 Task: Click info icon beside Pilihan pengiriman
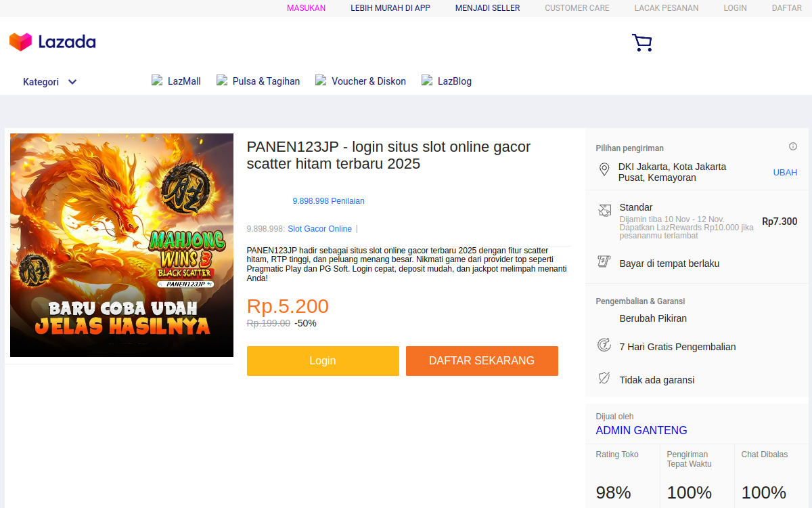pyautogui.click(x=793, y=146)
